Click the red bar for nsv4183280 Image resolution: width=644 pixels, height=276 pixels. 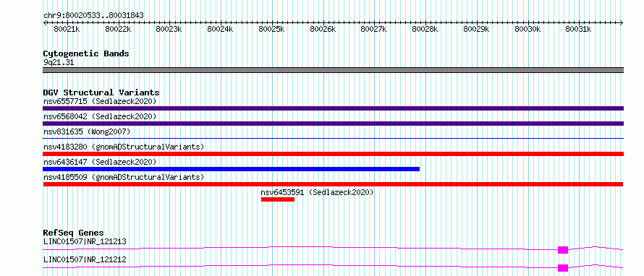point(333,154)
